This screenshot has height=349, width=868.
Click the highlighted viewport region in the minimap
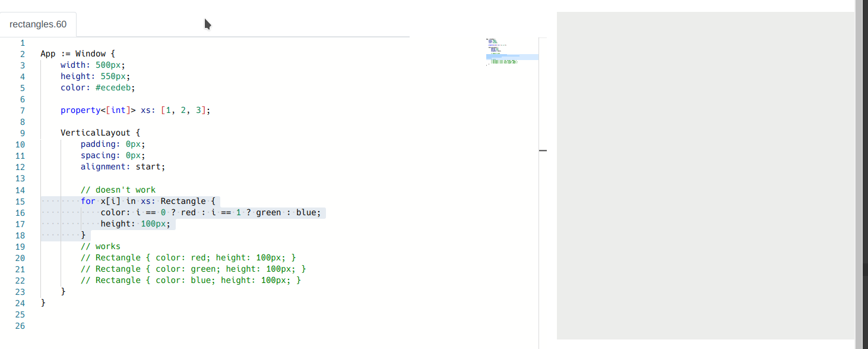coord(512,56)
